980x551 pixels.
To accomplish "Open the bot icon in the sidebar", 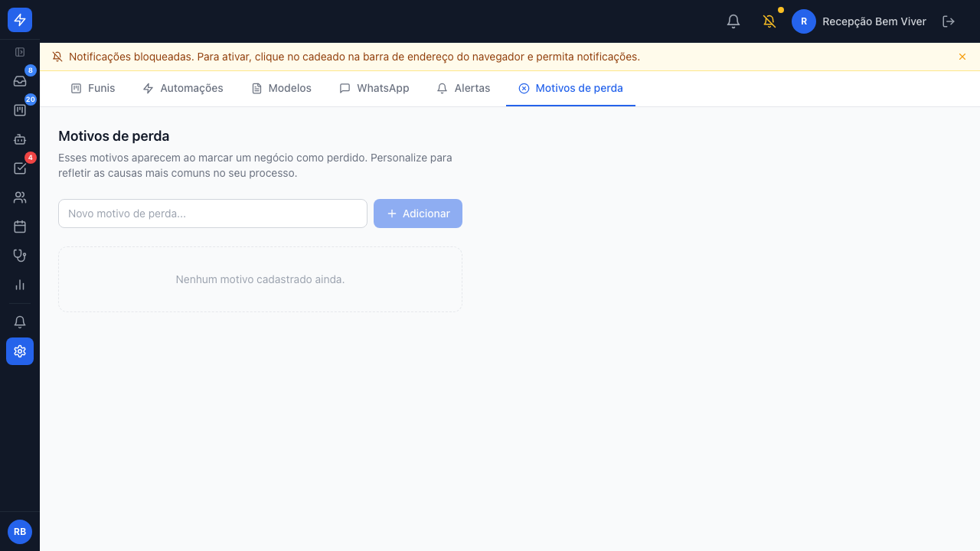I will (20, 139).
